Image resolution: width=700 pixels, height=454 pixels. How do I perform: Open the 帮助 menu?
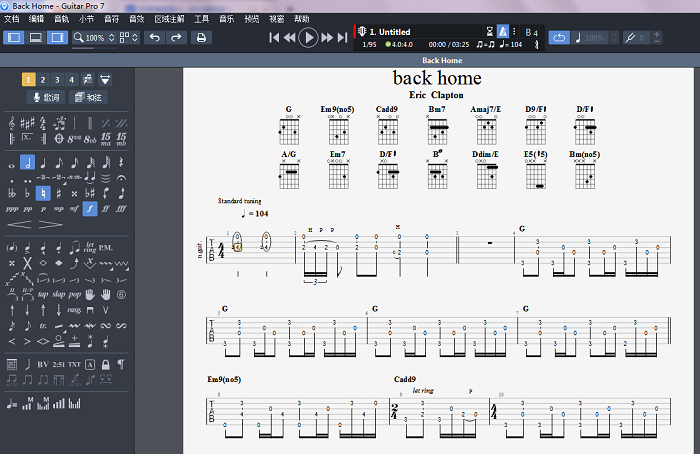tap(302, 19)
